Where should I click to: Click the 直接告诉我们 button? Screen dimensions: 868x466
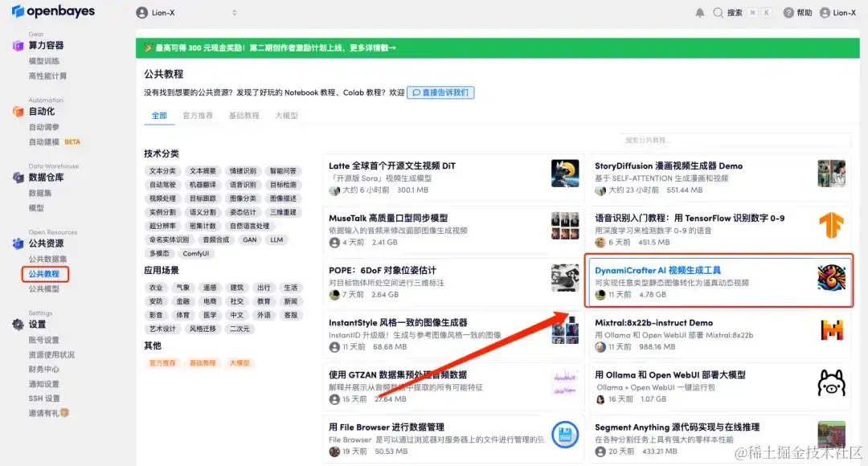click(440, 92)
